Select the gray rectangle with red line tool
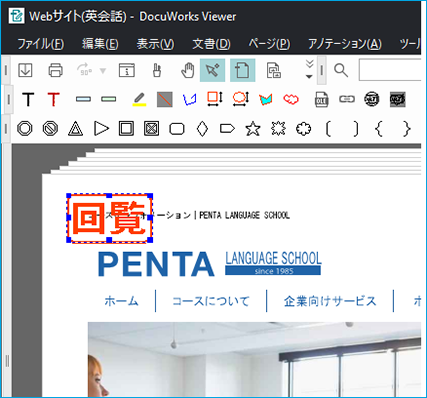The height and width of the screenshot is (398, 427). click(165, 99)
